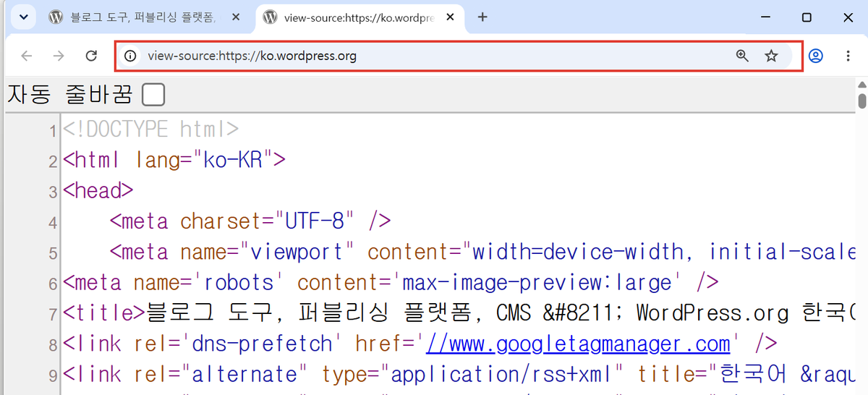View site information icon
The height and width of the screenshot is (395, 868).
(130, 56)
